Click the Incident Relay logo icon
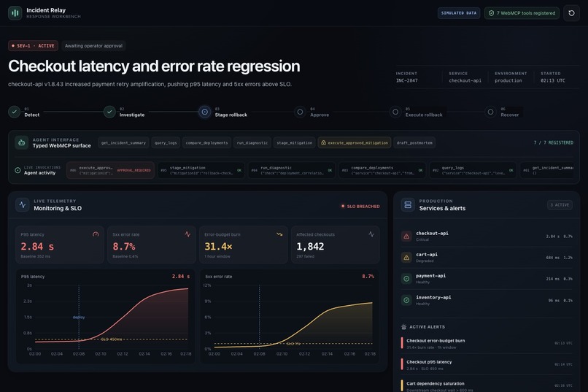The width and height of the screenshot is (588, 392). (x=15, y=12)
